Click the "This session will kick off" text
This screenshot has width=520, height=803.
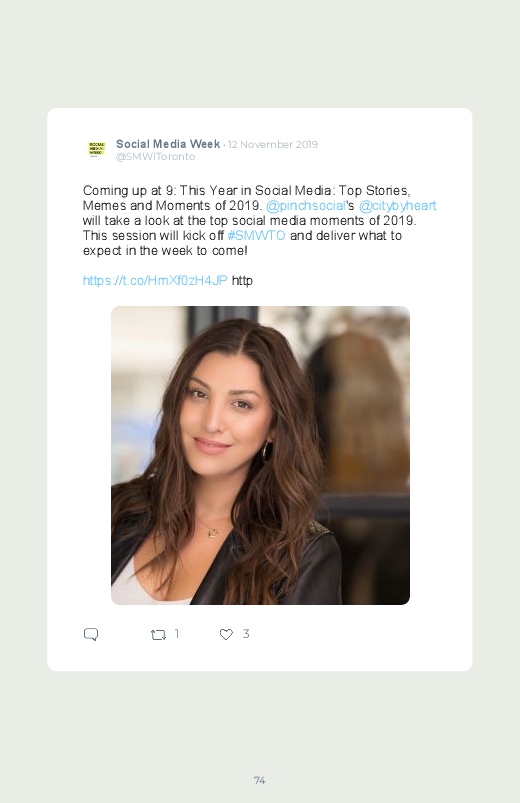coord(153,236)
